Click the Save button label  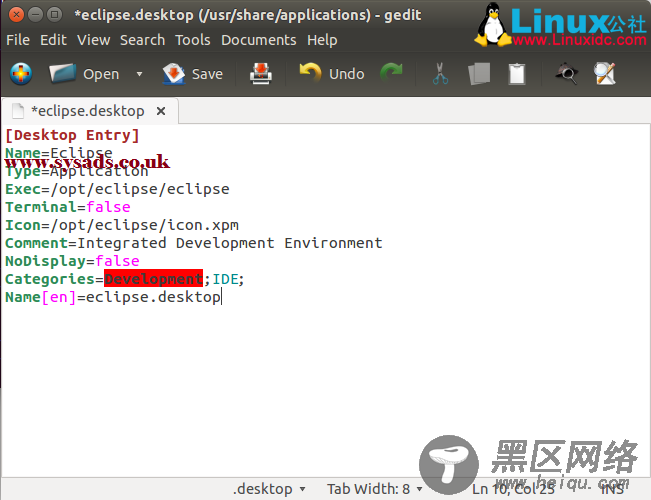click(x=207, y=74)
